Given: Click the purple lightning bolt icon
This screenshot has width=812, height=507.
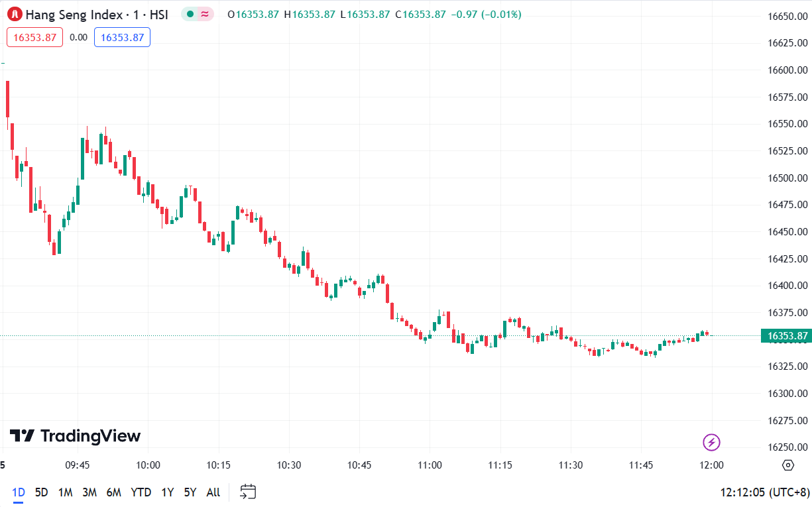Looking at the screenshot, I should pyautogui.click(x=711, y=442).
